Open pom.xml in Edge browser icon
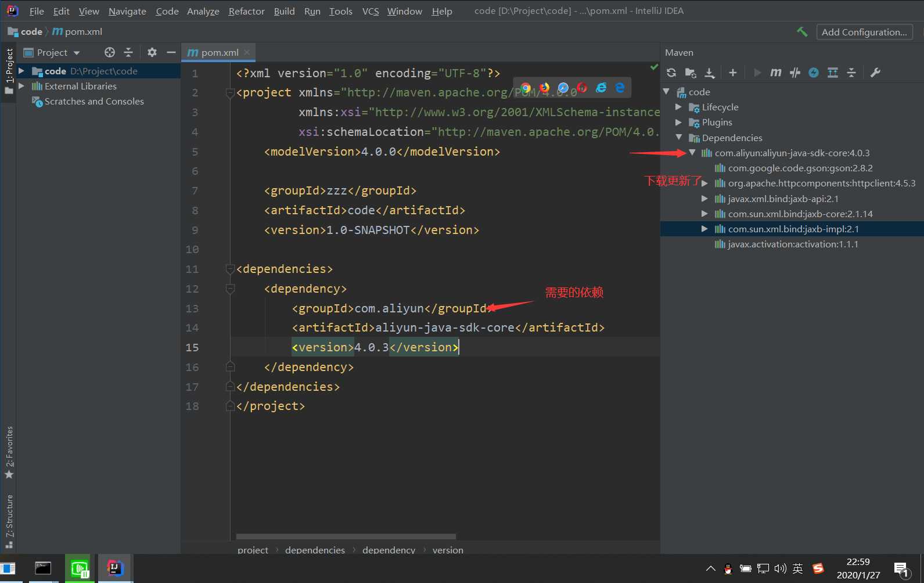Image resolution: width=924 pixels, height=583 pixels. (620, 88)
